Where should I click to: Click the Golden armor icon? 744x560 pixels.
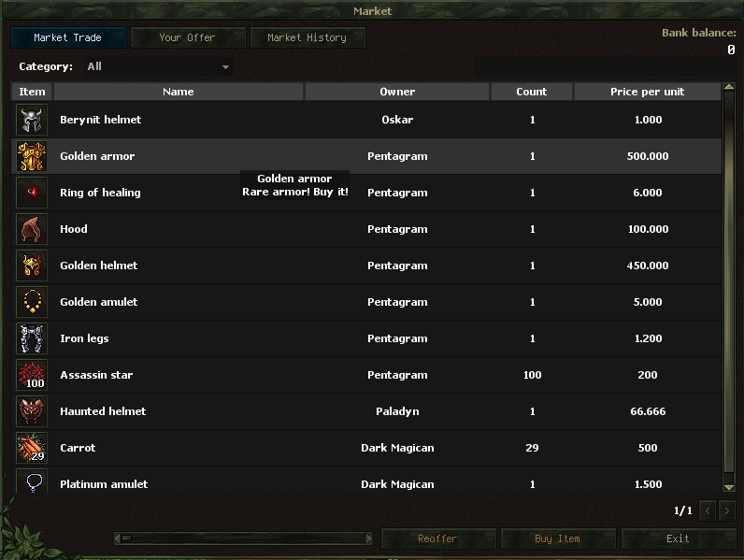click(32, 156)
